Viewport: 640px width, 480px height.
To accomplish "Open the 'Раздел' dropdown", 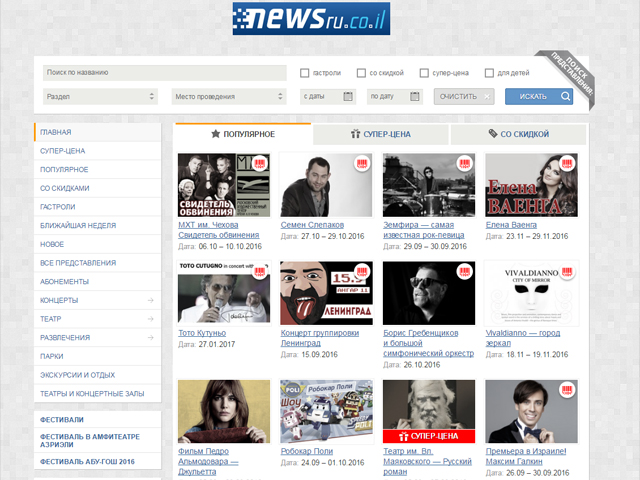I will click(x=100, y=97).
